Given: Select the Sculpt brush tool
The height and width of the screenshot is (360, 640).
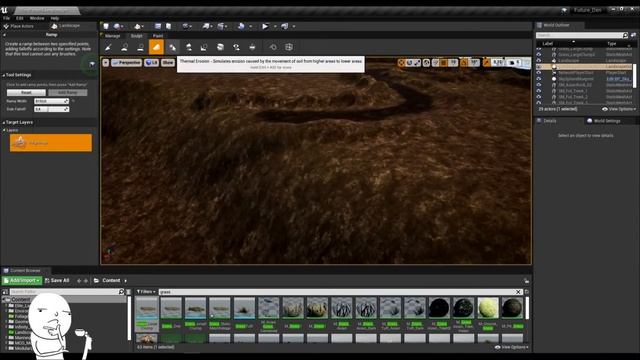Looking at the screenshot, I should (108, 47).
